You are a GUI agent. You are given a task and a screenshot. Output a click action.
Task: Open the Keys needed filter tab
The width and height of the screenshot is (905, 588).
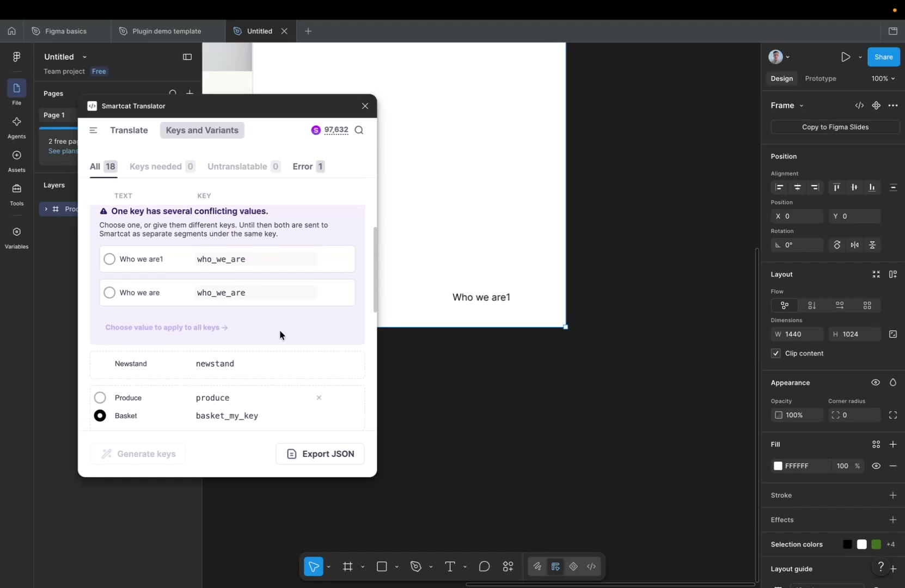pyautogui.click(x=162, y=167)
